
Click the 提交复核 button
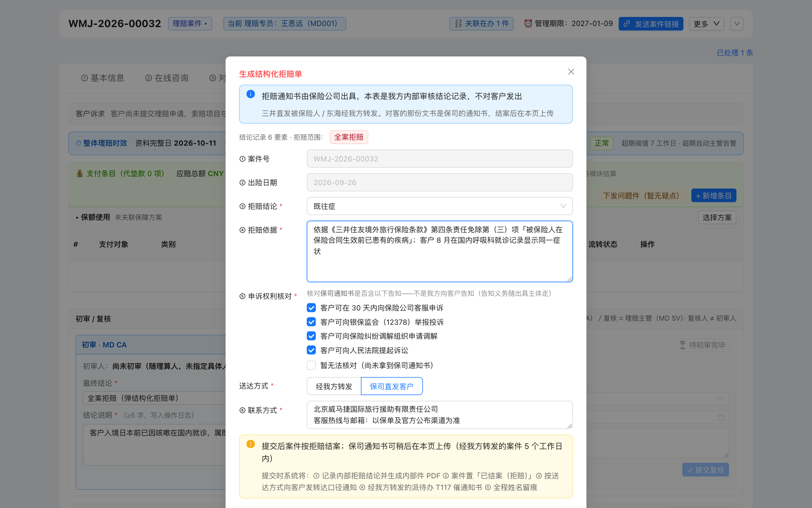[705, 470]
